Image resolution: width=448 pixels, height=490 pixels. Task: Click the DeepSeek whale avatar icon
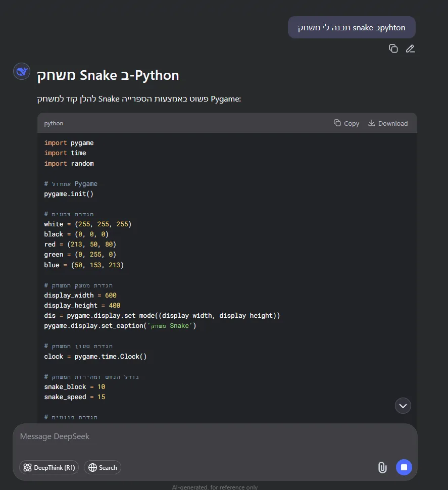22,72
